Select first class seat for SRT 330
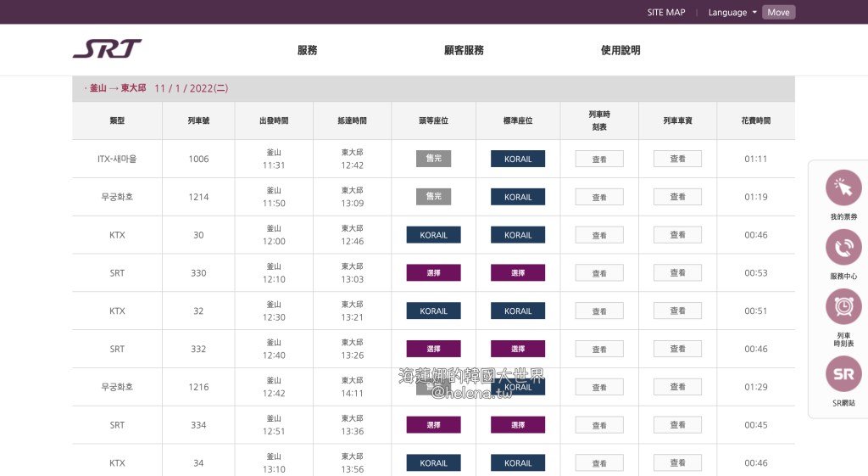 click(x=433, y=273)
